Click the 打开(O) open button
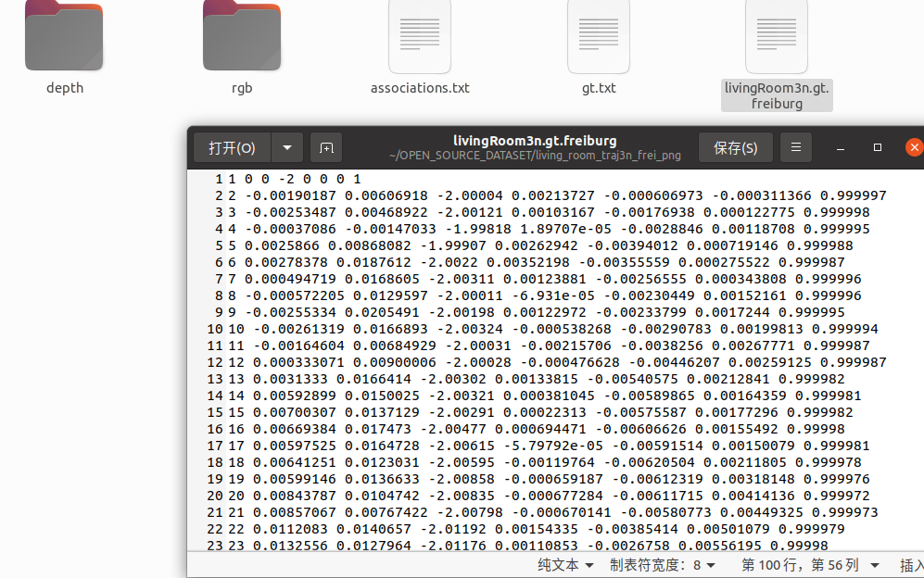The height and width of the screenshot is (578, 924). point(233,147)
